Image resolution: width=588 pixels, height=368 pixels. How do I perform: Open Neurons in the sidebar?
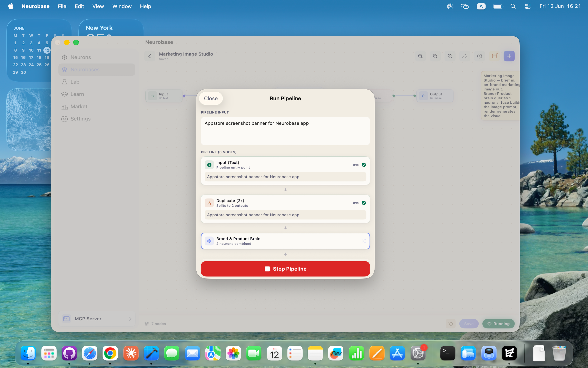coord(97,57)
